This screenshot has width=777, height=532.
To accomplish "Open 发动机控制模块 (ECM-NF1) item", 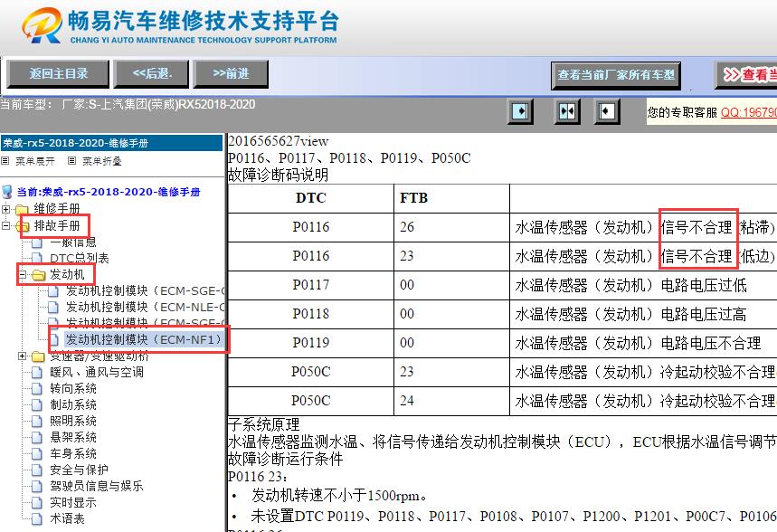I will click(x=144, y=339).
